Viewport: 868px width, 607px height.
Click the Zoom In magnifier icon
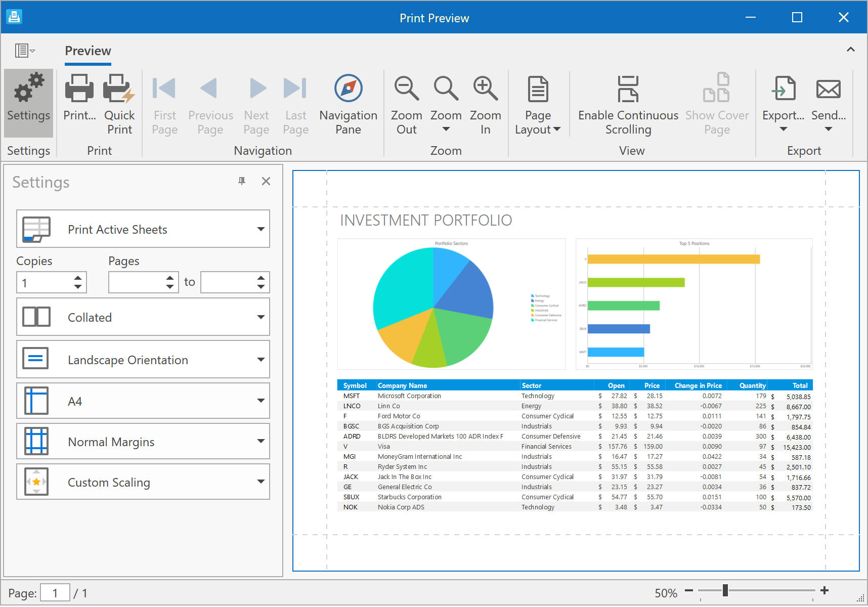click(485, 89)
